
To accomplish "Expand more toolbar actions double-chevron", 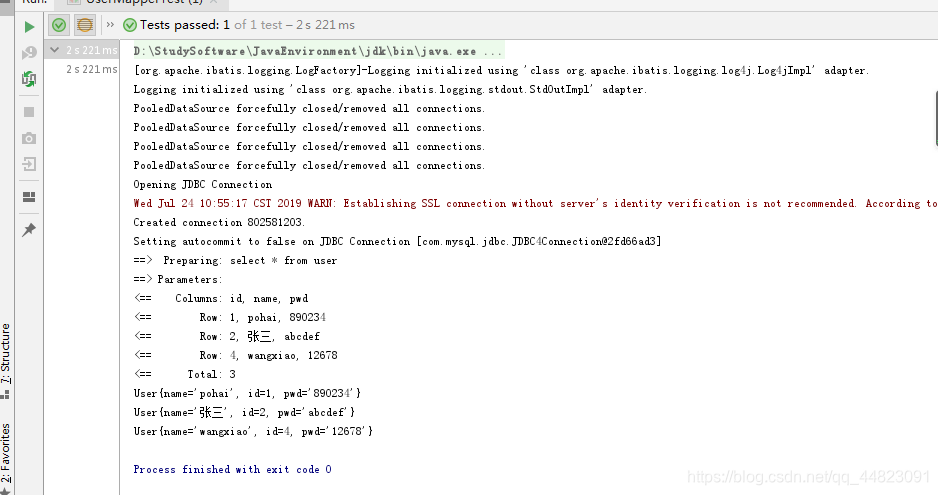I will 110,25.
